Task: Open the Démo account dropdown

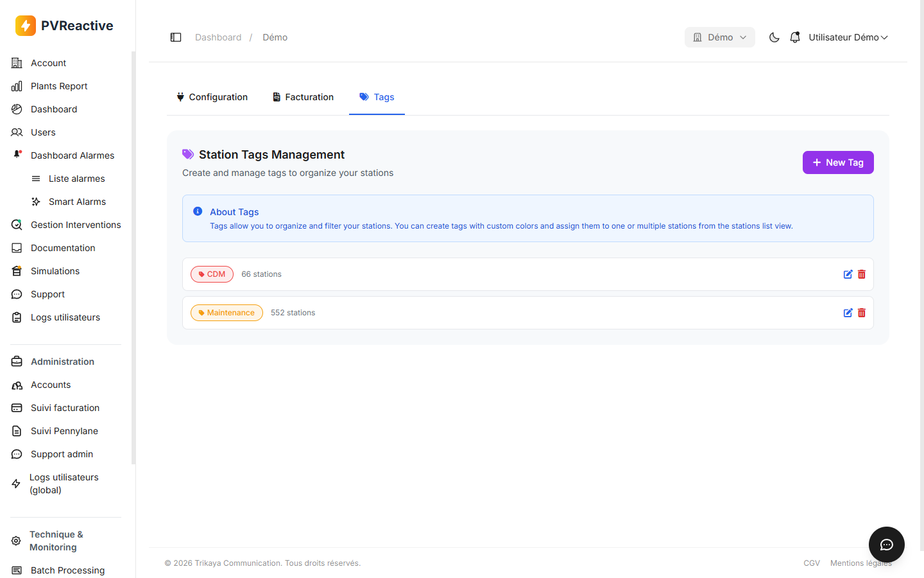Action: [719, 37]
